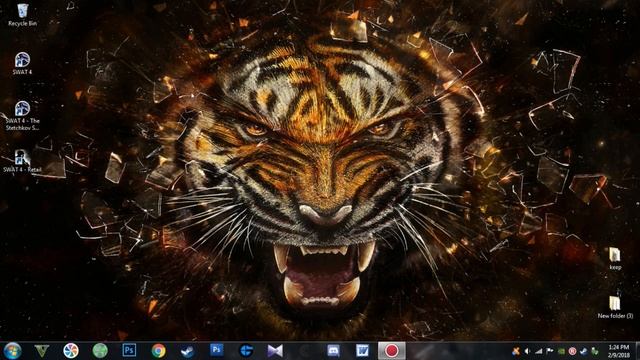
Task: Click the orange X icon in system tray
Action: click(516, 351)
